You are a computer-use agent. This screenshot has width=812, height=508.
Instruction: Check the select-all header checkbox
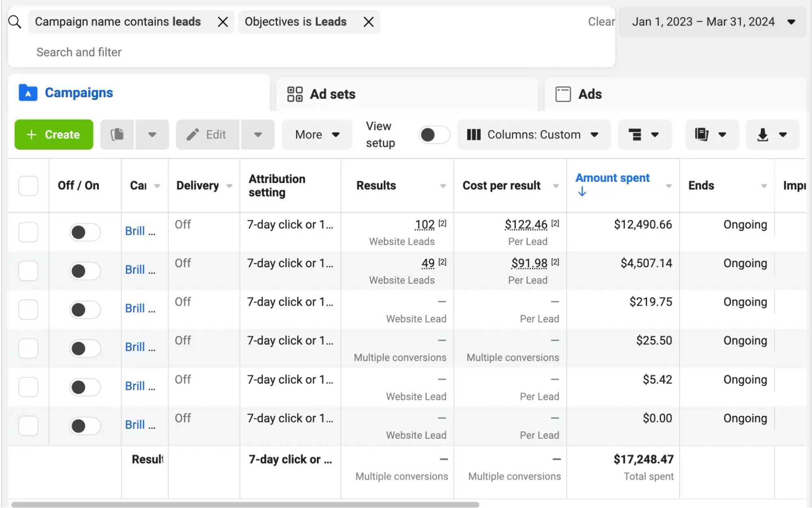[x=28, y=186]
